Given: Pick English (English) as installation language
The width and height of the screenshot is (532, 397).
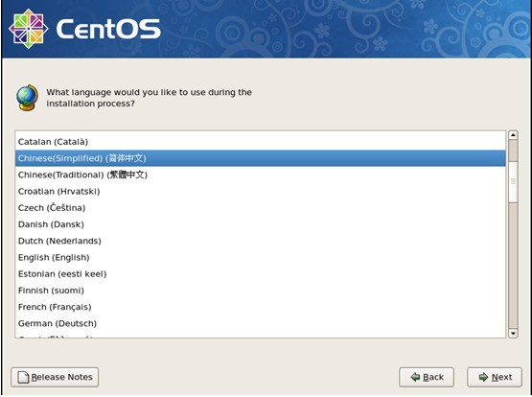Looking at the screenshot, I should tap(260, 258).
